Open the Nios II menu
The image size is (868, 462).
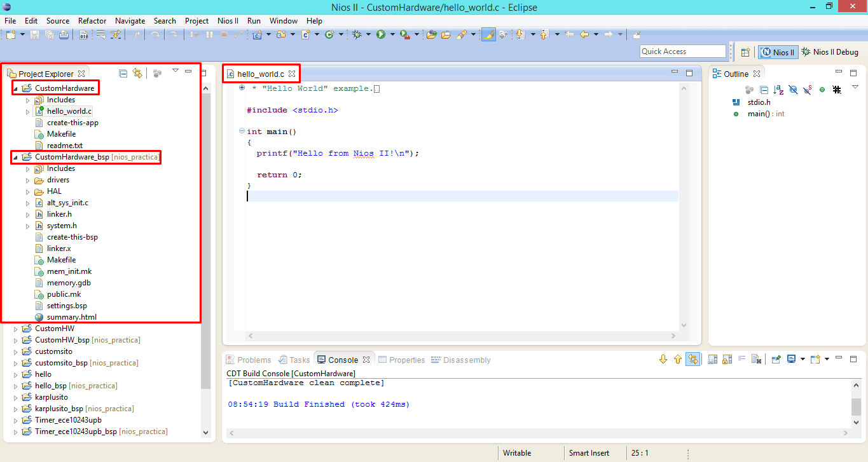coord(228,20)
